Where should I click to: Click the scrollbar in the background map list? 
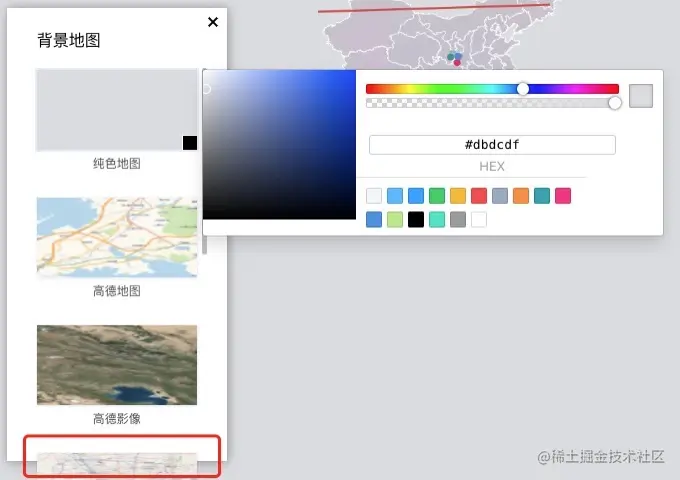pos(205,245)
